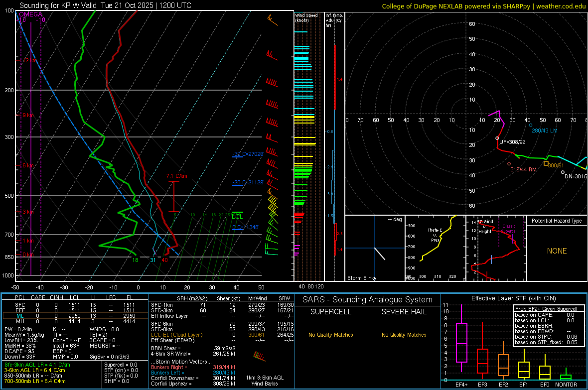Click the Prob EF2+ Given Supercell header
Image resolution: width=588 pixels, height=390 pixels.
(x=546, y=309)
